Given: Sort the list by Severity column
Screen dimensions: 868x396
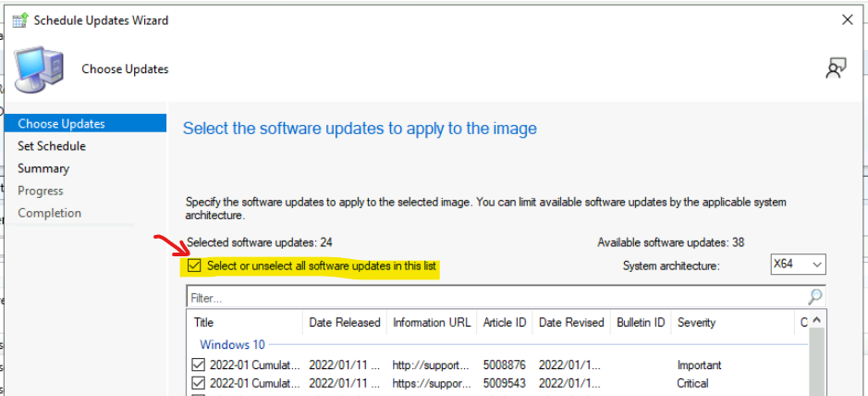Looking at the screenshot, I should 696,323.
